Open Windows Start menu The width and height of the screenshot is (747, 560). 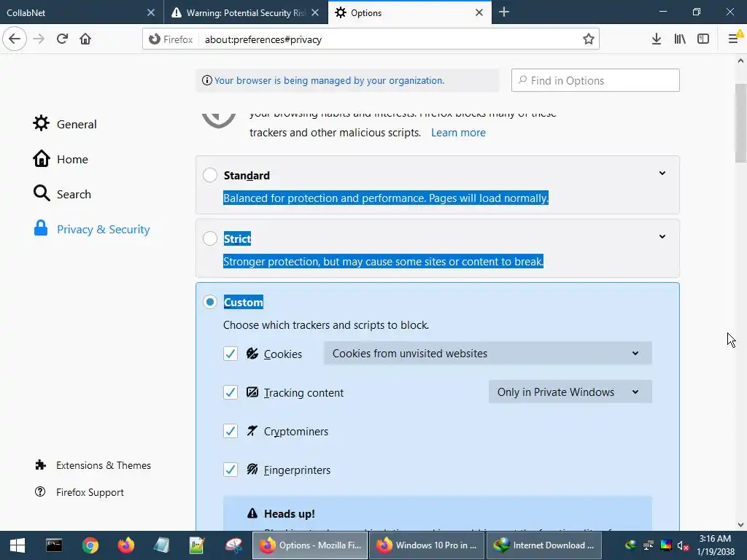(18, 545)
